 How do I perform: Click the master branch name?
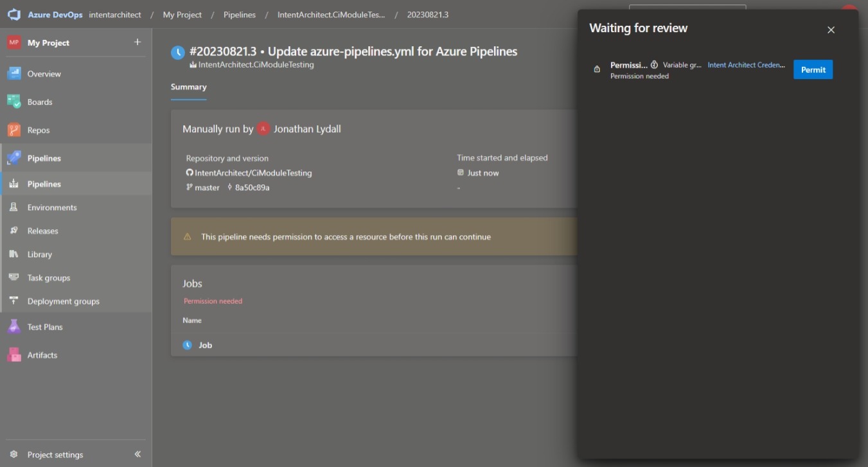click(208, 188)
